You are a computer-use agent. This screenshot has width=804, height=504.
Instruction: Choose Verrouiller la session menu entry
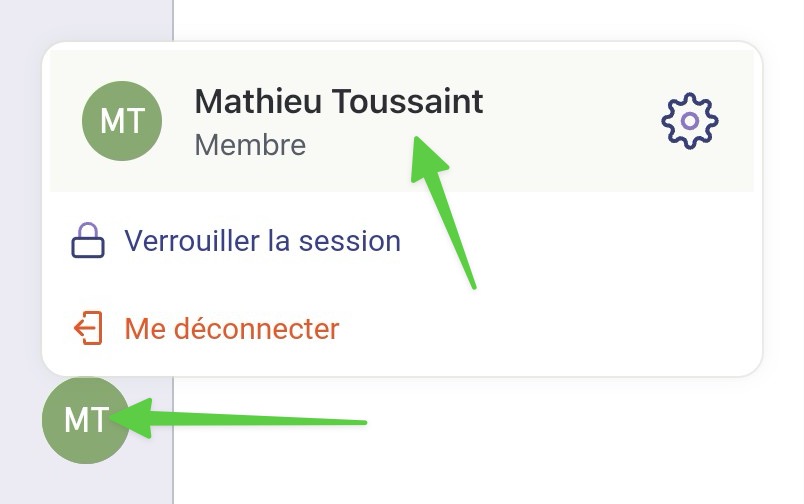[236, 240]
